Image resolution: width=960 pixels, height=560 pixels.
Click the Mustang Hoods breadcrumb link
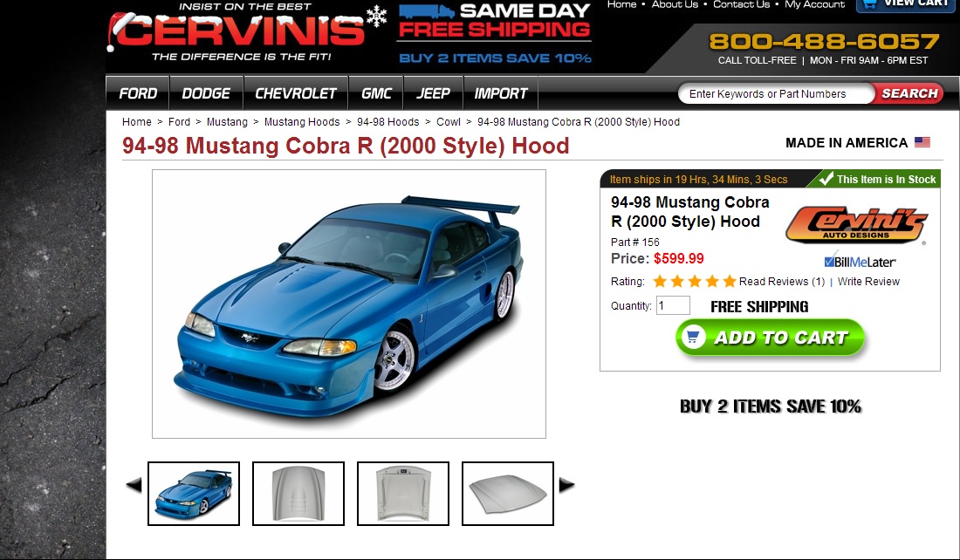(x=302, y=122)
